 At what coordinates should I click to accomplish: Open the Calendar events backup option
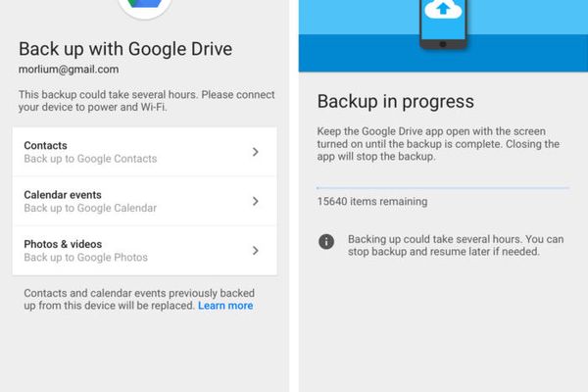(x=145, y=201)
